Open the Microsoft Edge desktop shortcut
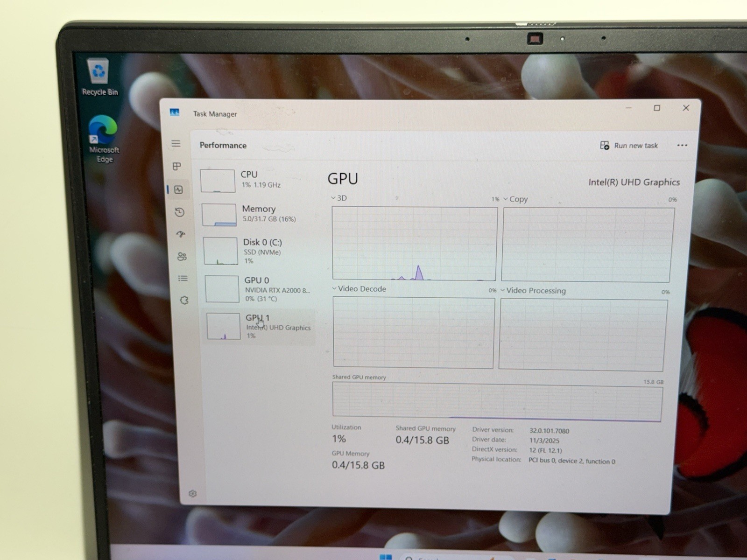Screen dimensions: 747x560 104,139
